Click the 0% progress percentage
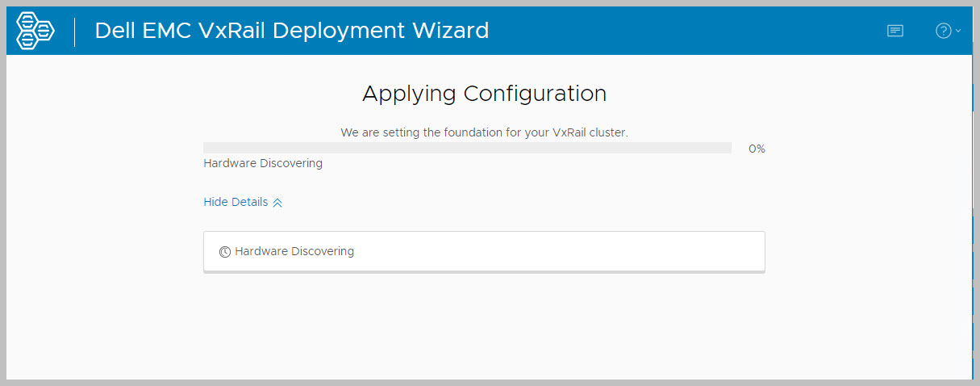The height and width of the screenshot is (386, 980). (x=757, y=149)
